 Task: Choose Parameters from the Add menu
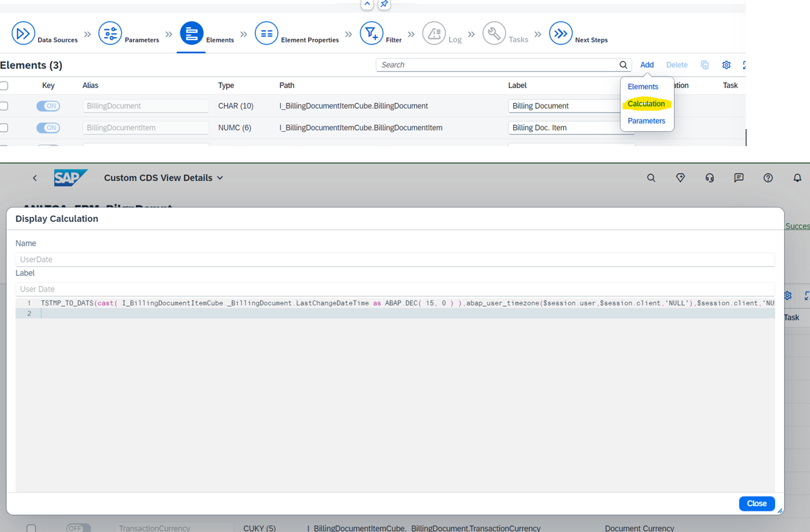[x=646, y=121]
